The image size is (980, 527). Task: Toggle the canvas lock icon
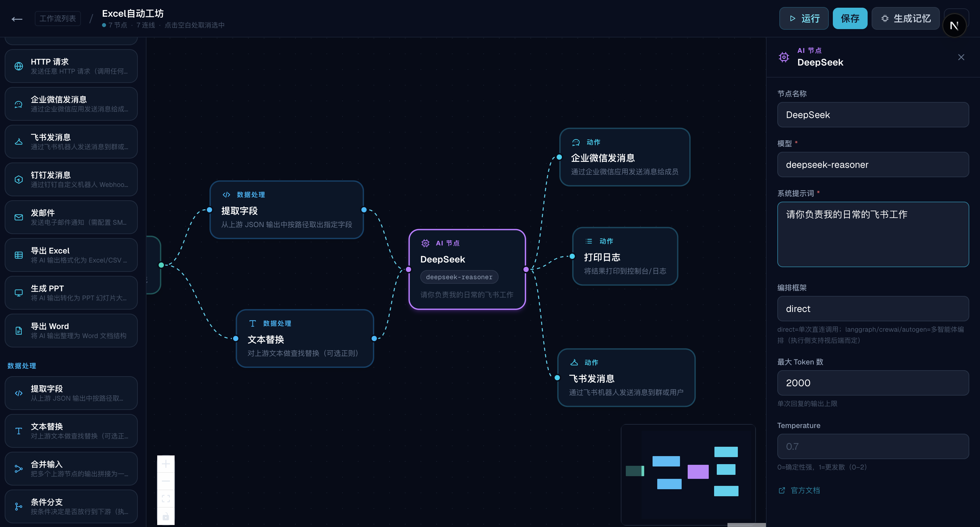[x=166, y=516]
